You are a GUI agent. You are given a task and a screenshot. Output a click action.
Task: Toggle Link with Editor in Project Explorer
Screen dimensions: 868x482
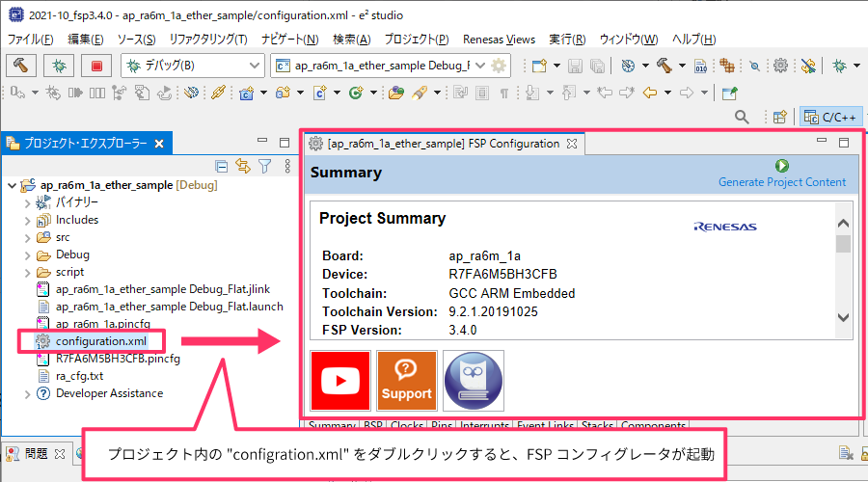[x=243, y=166]
